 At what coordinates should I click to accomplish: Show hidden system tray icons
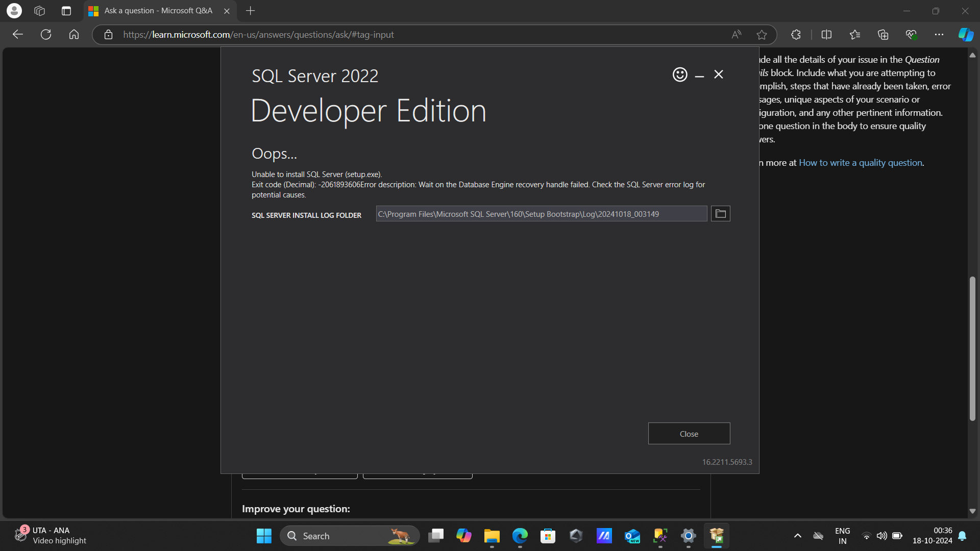[x=797, y=536]
